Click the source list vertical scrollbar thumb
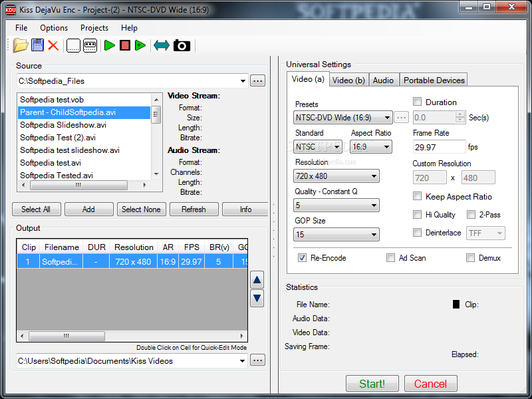The height and width of the screenshot is (399, 532). pos(156,114)
